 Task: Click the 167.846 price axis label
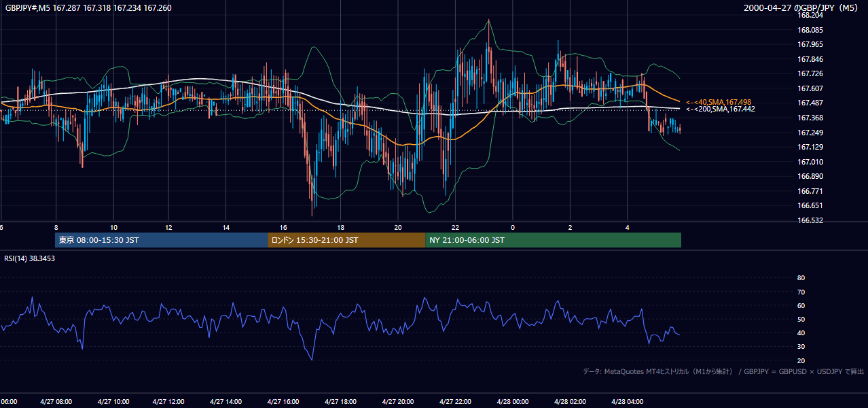[x=810, y=59]
